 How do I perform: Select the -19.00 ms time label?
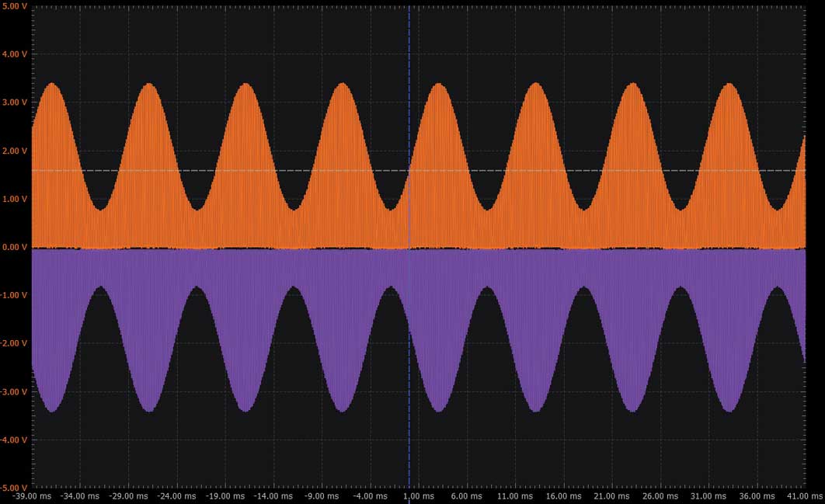coord(225,496)
